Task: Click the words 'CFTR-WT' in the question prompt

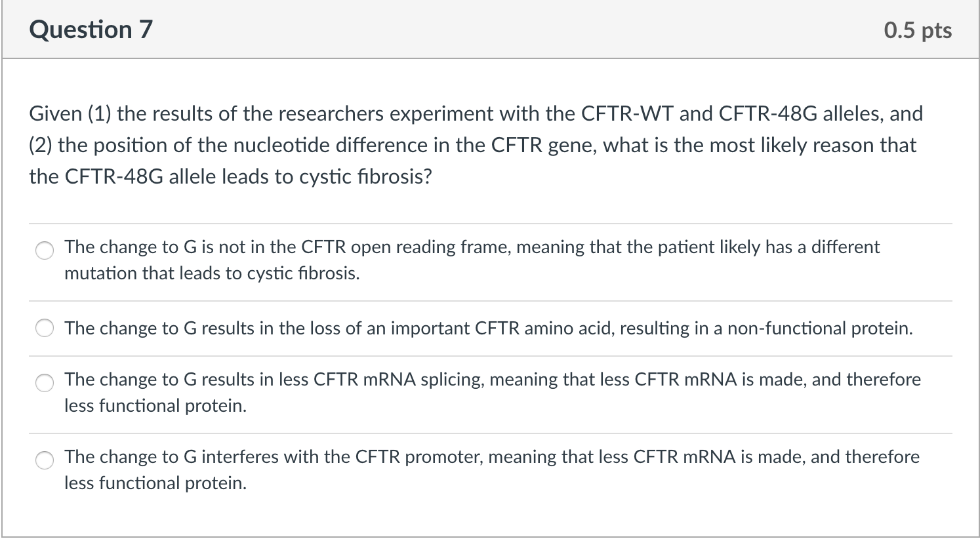Action: [627, 113]
